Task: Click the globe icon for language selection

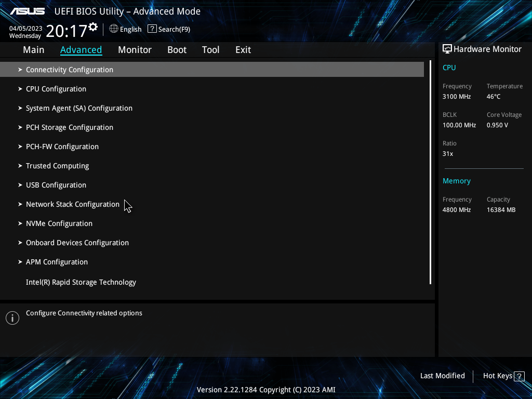Action: pyautogui.click(x=114, y=29)
